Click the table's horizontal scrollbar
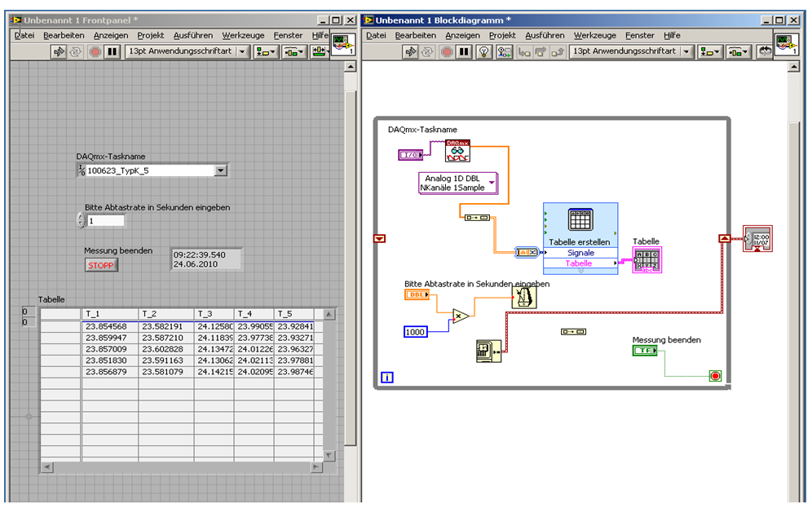 click(182, 467)
